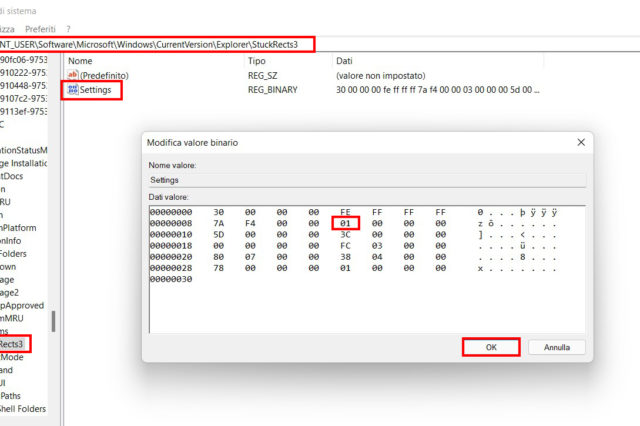The width and height of the screenshot is (640, 426).
Task: Click Settings binary data '30 00 00 00 fe ff...'
Action: coord(438,90)
